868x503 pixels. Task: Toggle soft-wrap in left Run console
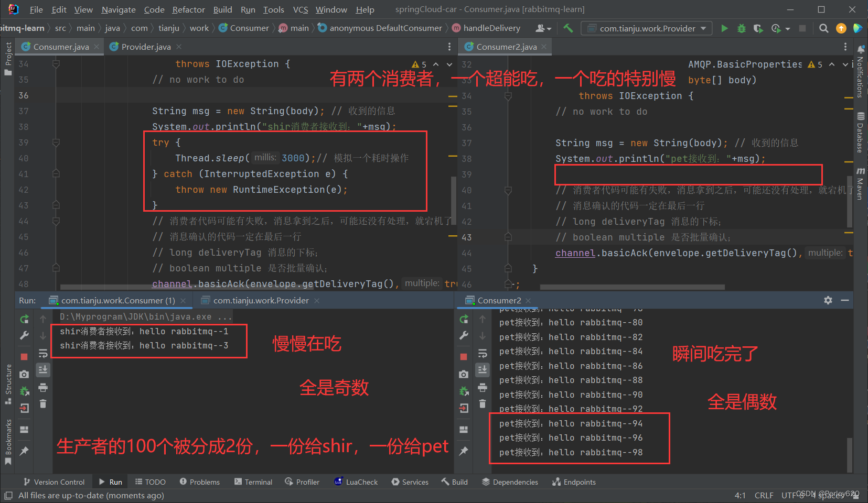point(43,354)
